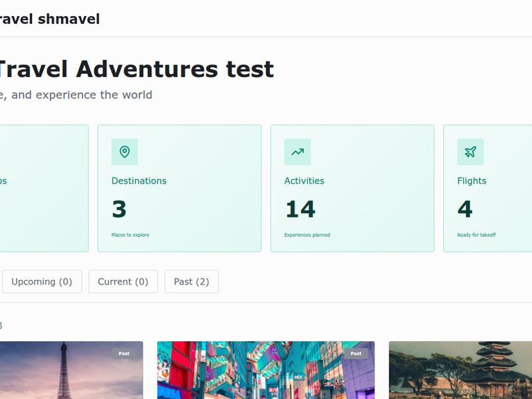
Task: Click the Past badge on Eiffel Tower card
Action: coord(124,354)
